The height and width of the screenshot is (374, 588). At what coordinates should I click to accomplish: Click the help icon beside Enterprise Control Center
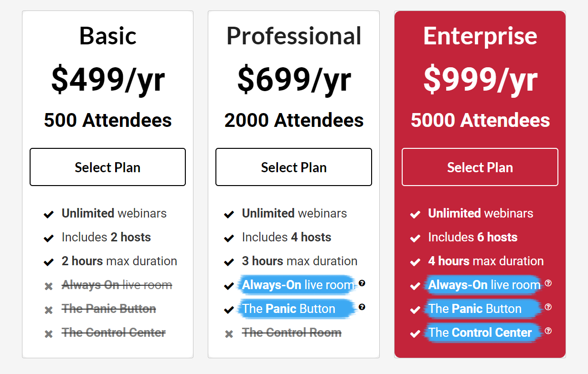[548, 331]
